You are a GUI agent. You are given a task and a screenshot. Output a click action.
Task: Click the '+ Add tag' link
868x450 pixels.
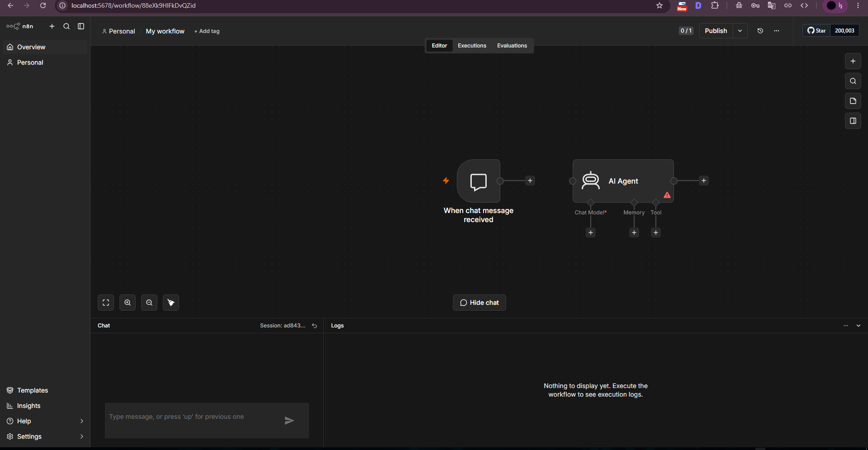pos(207,31)
